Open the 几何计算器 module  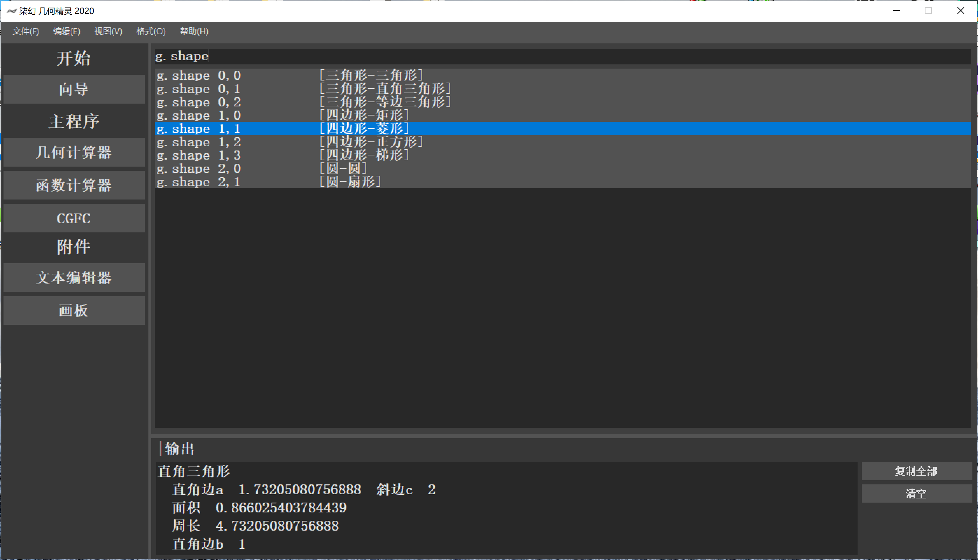pyautogui.click(x=74, y=152)
